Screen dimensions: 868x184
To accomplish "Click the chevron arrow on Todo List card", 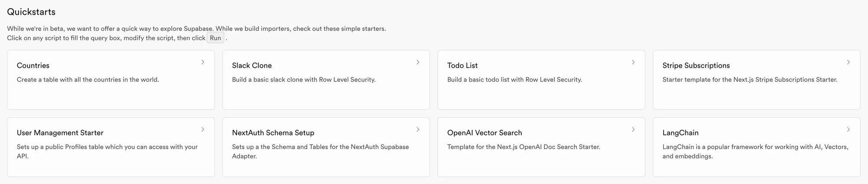I will [x=633, y=62].
